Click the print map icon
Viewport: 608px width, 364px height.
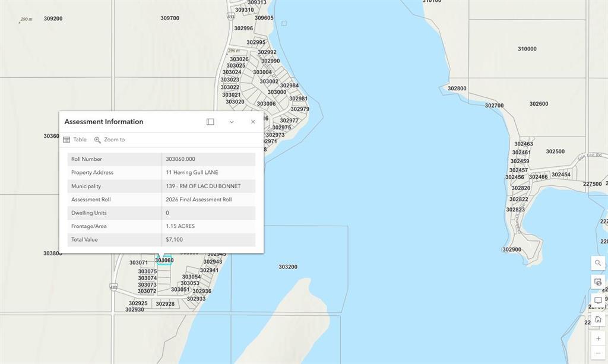pos(598,281)
